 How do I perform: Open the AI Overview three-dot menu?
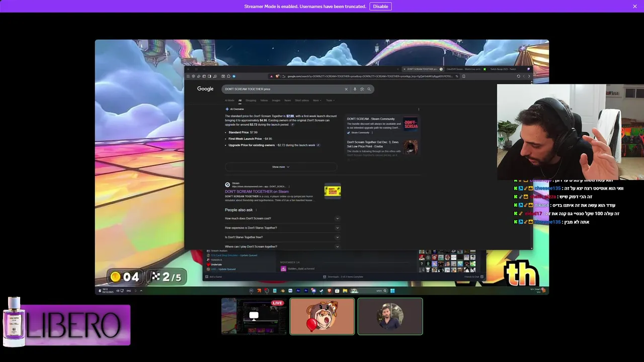419,109
